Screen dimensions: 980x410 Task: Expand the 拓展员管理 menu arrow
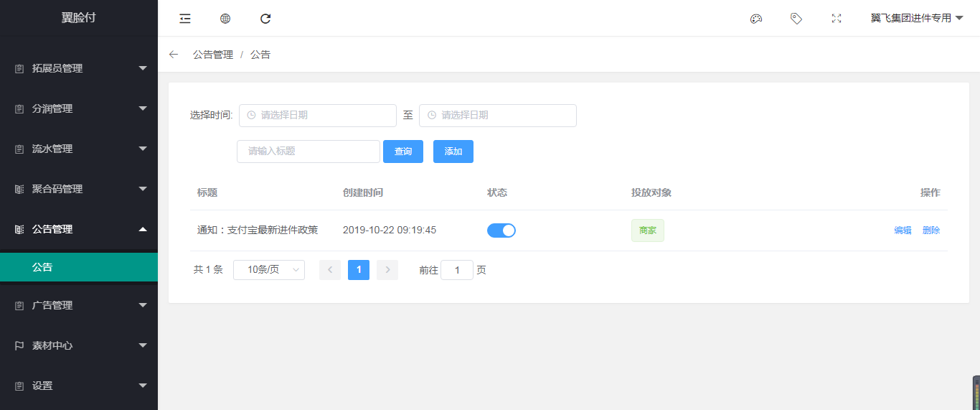click(x=143, y=68)
